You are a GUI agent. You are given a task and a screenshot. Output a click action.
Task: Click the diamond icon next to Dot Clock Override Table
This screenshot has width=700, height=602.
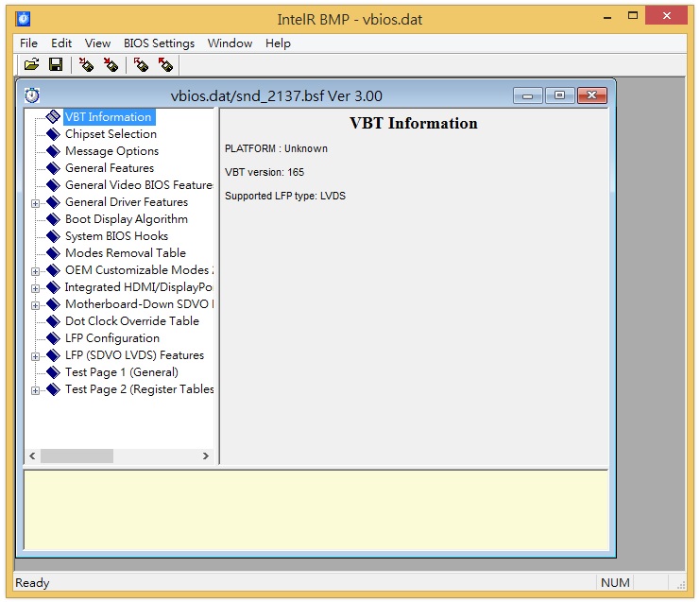[53, 321]
